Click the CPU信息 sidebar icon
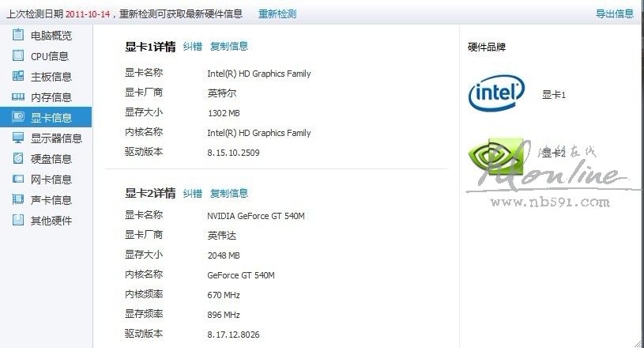Screen dimensions: 644x348 click(x=18, y=55)
